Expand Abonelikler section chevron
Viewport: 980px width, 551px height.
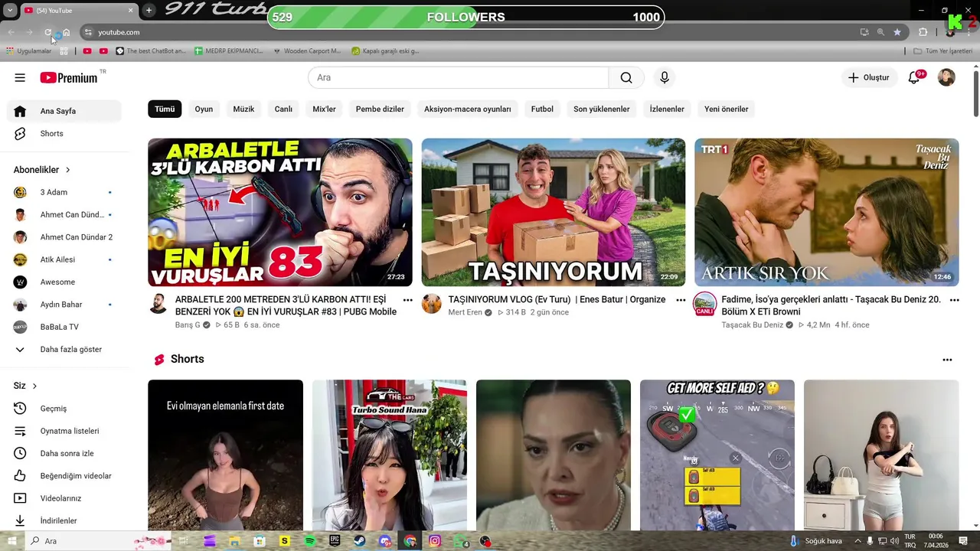click(67, 170)
